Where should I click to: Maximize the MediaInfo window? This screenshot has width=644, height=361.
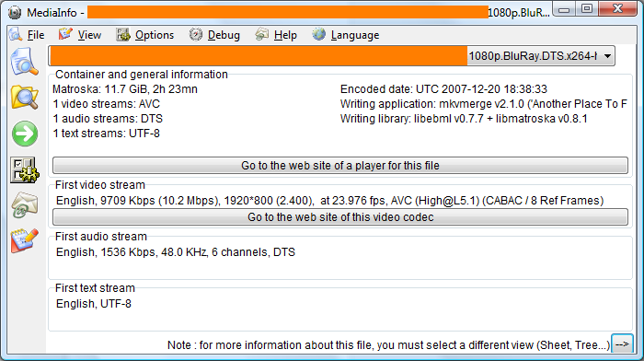click(587, 9)
